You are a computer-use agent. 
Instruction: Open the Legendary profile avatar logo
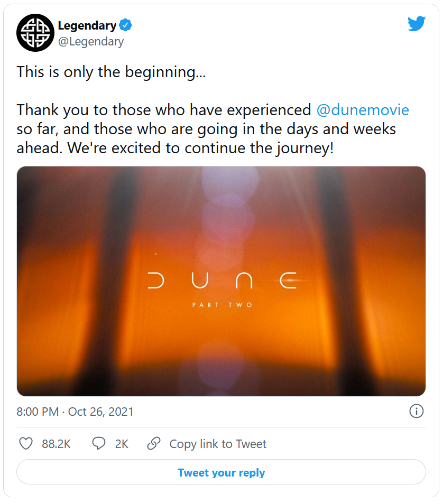pyautogui.click(x=35, y=32)
